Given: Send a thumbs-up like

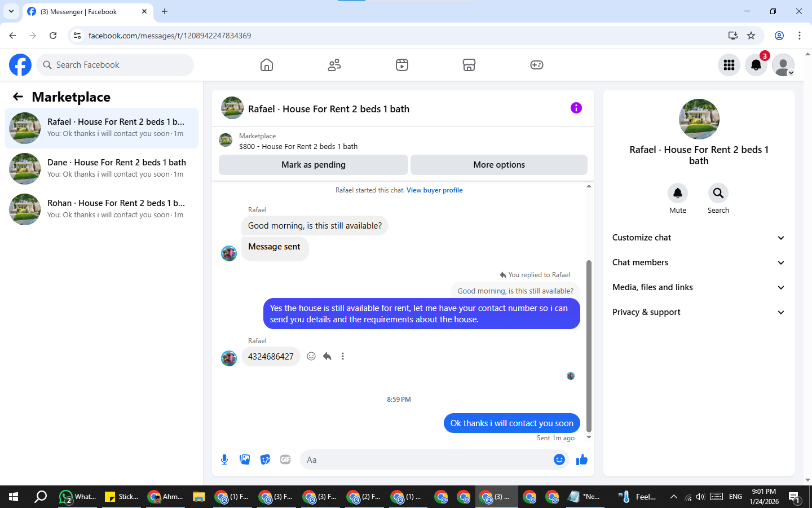Looking at the screenshot, I should pyautogui.click(x=581, y=459).
